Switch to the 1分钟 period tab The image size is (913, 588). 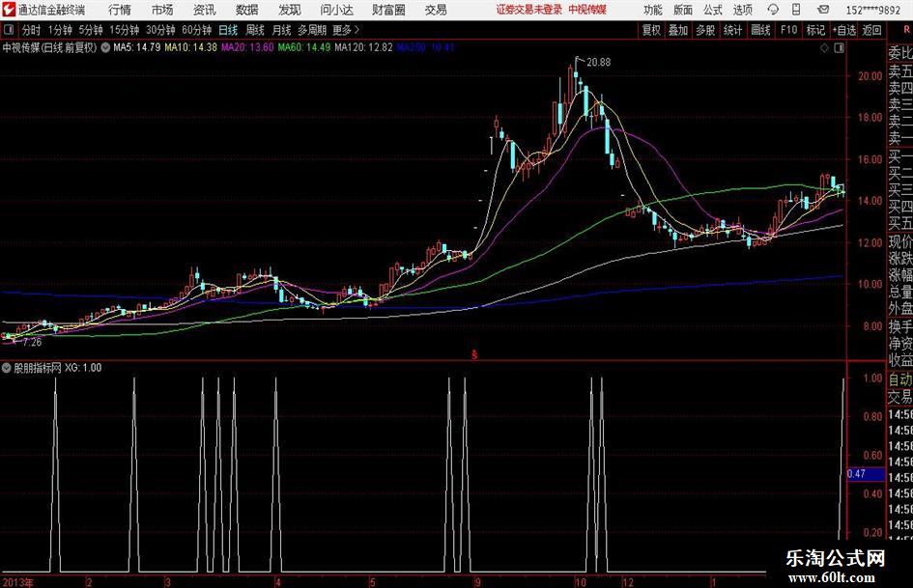pos(60,30)
